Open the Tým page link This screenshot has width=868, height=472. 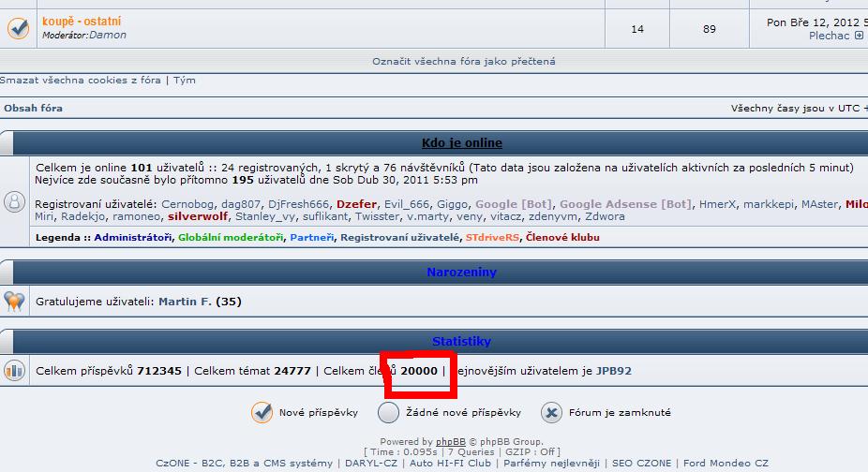(185, 81)
